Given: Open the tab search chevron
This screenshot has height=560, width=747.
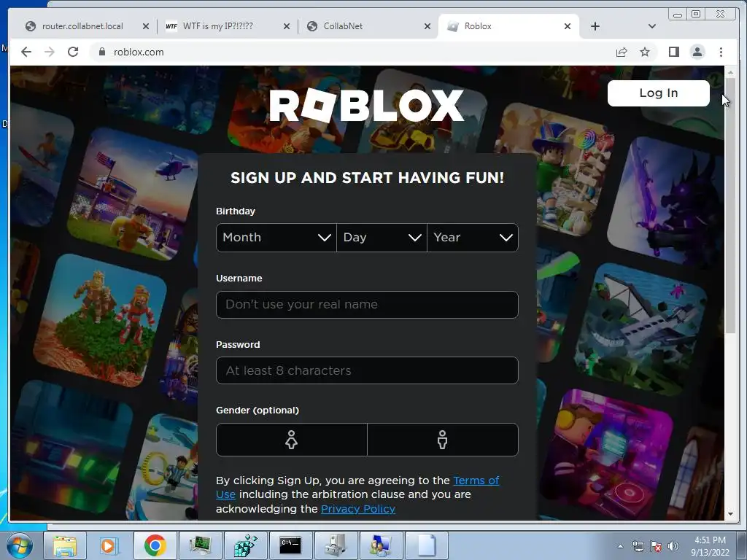Looking at the screenshot, I should pyautogui.click(x=651, y=26).
